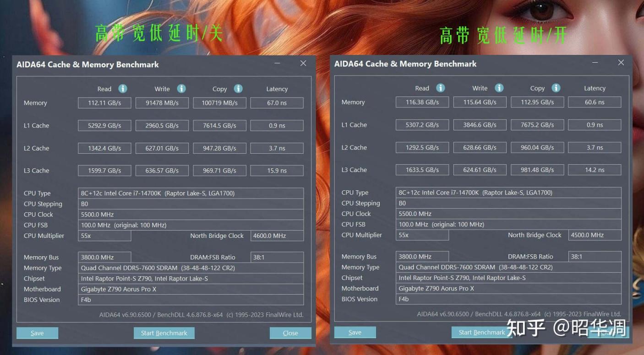Click the Read info icon in left window
The height and width of the screenshot is (355, 644).
point(123,89)
